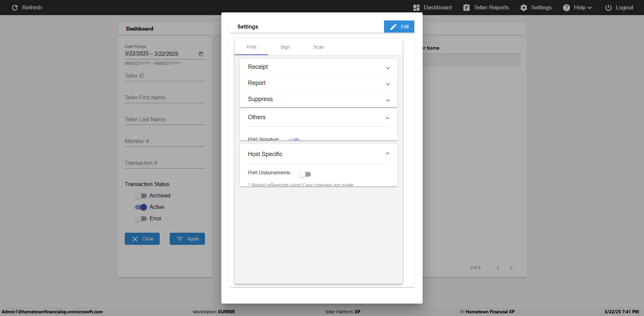Click the Workstation: KURRER status entry
This screenshot has width=644, height=316.
coord(214,312)
